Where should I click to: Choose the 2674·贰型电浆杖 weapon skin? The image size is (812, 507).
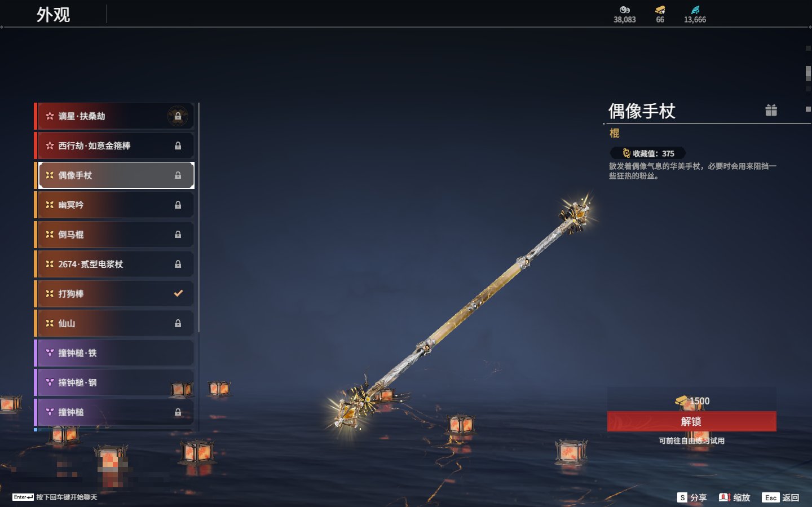pos(114,264)
